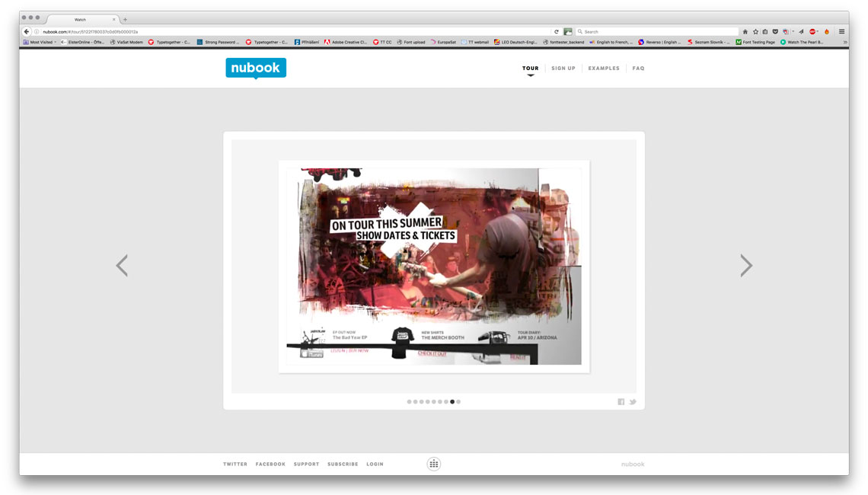The image size is (868, 495).
Task: Click the SUPPORT footer link
Action: (x=306, y=464)
